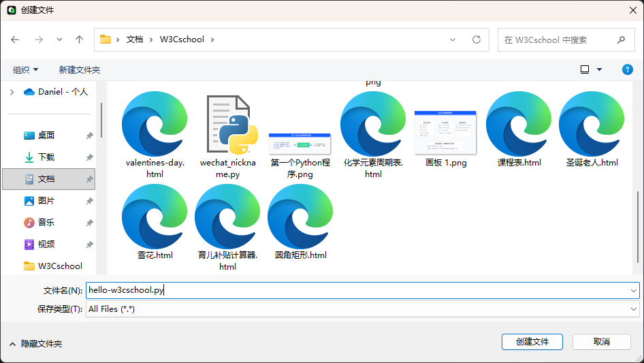Select 雪花.html file
This screenshot has width=644, height=363.
(x=155, y=222)
